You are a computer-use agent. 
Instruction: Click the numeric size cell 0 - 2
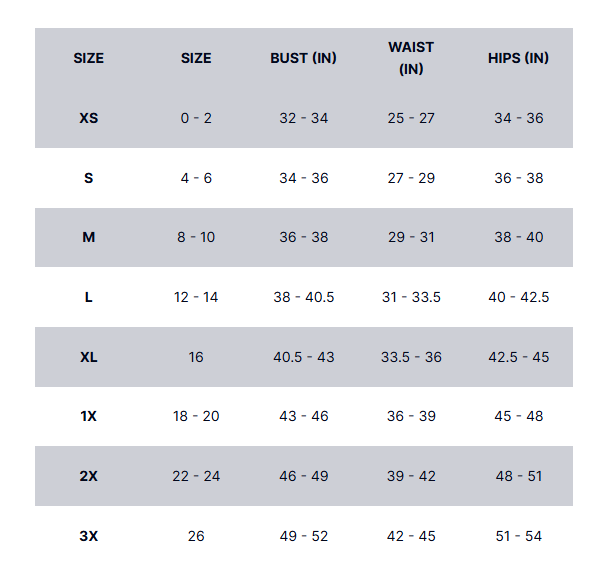coord(196,118)
